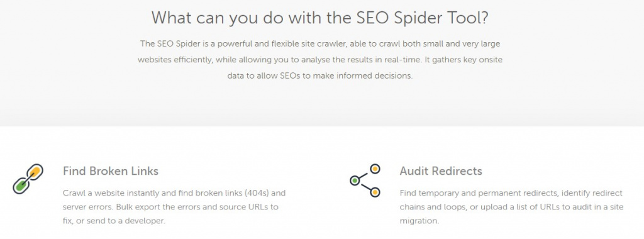The height and width of the screenshot is (239, 644).
Task: Click the Audit Redirects branching nodes icon
Action: (365, 181)
